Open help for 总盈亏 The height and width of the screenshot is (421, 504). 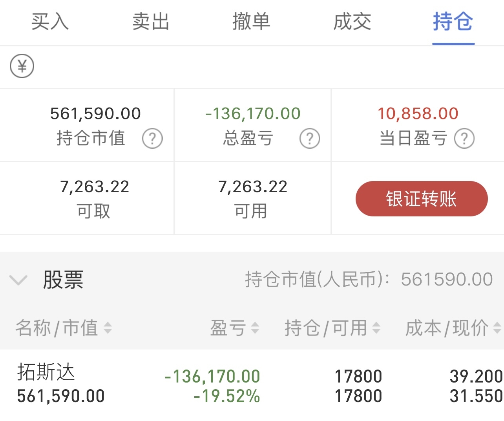click(310, 139)
